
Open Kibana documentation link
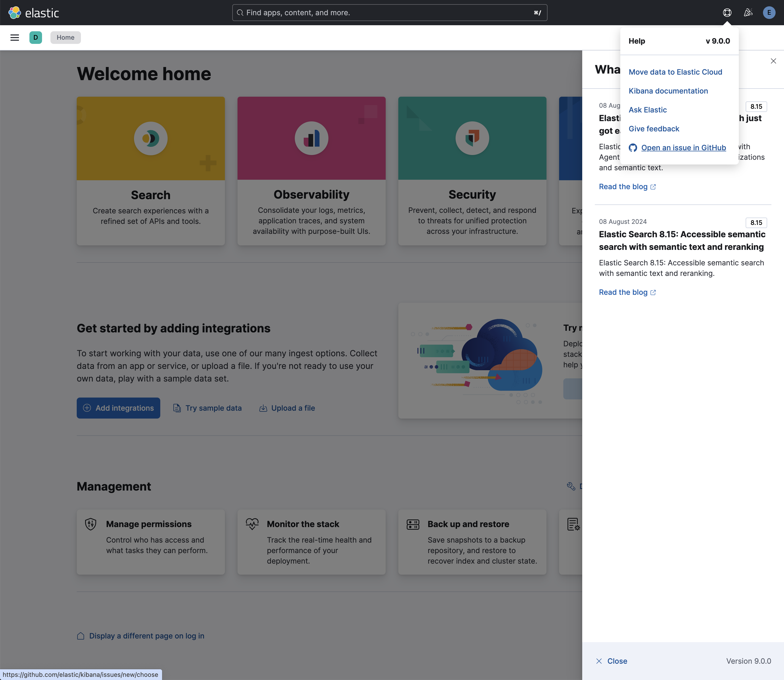click(x=668, y=91)
